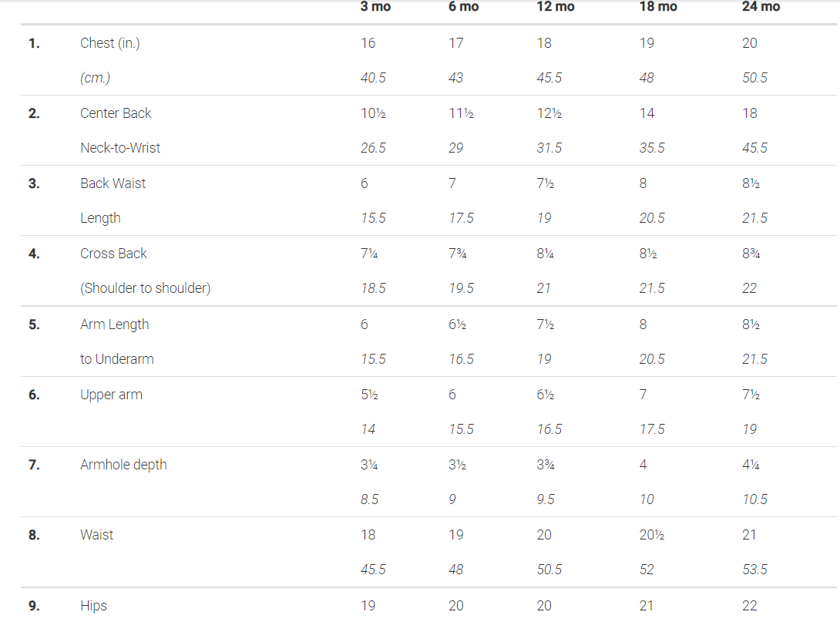
Task: Click the Cross Back row label
Action: point(113,254)
